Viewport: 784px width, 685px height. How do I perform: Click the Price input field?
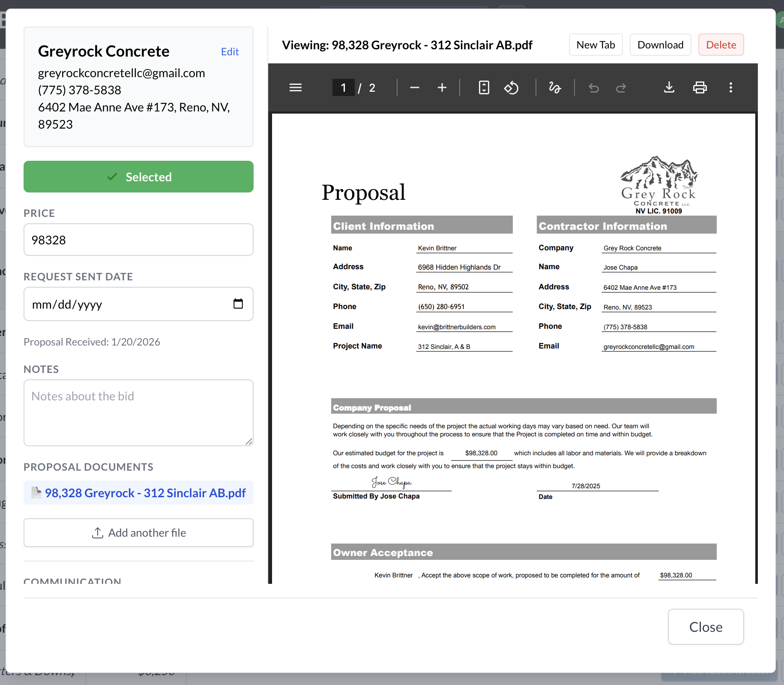138,240
